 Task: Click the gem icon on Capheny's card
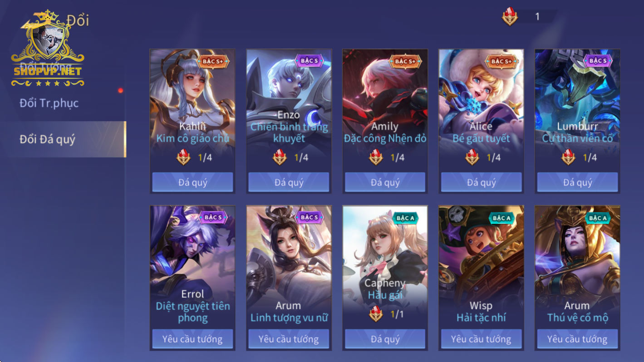coord(376,314)
